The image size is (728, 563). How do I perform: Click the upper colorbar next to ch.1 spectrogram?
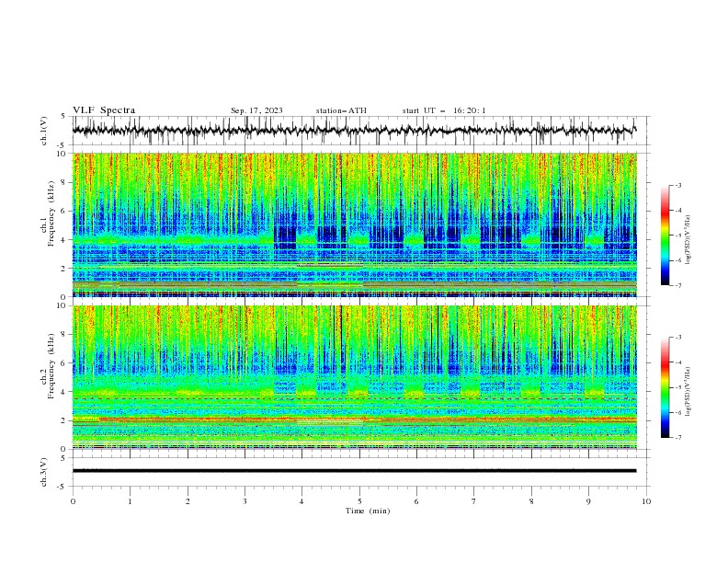(x=665, y=236)
